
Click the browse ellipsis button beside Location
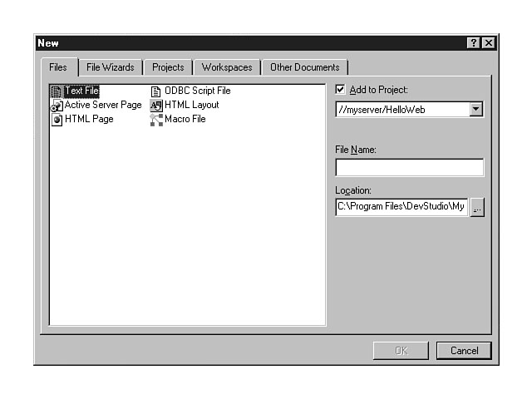(477, 208)
